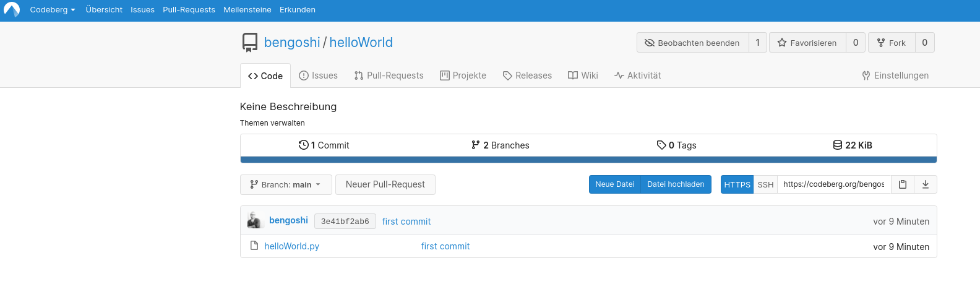
Task: Click the Codeberg logo icon
Action: coord(12,10)
